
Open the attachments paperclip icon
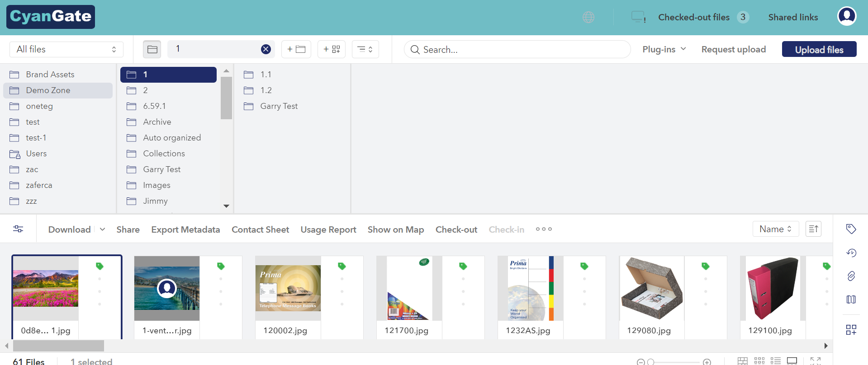click(851, 276)
